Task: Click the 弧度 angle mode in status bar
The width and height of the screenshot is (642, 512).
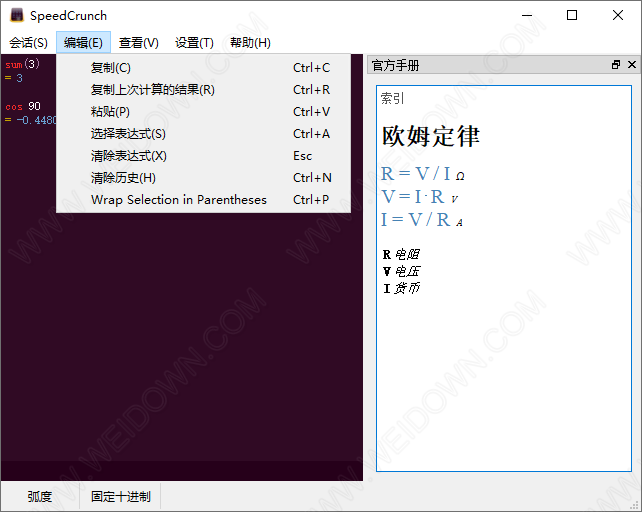Action: (x=40, y=496)
